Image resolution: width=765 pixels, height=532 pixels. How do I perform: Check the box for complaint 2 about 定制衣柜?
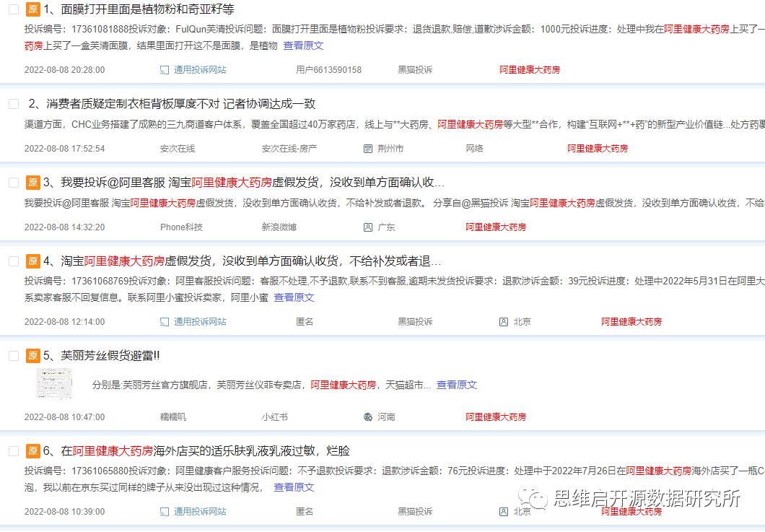tap(12, 103)
